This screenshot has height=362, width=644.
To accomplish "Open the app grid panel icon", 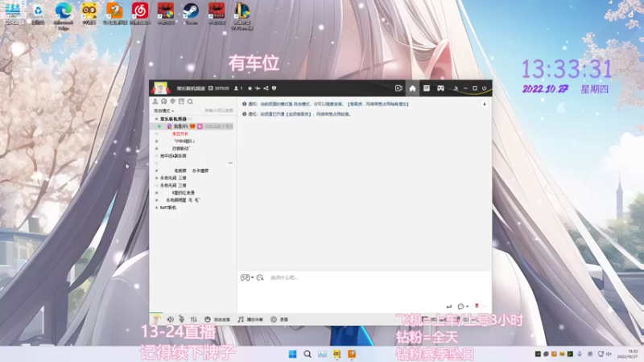I will tap(427, 88).
